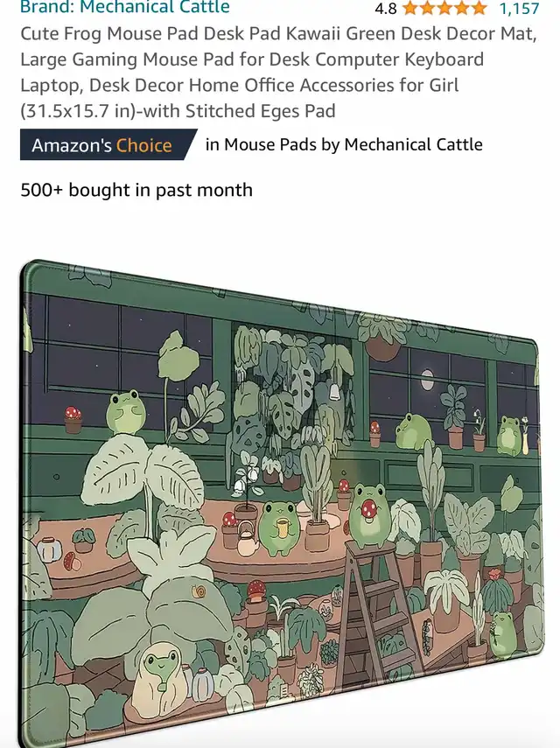Click the 500+ bought in past month text
This screenshot has height=748, width=560.
(x=136, y=190)
